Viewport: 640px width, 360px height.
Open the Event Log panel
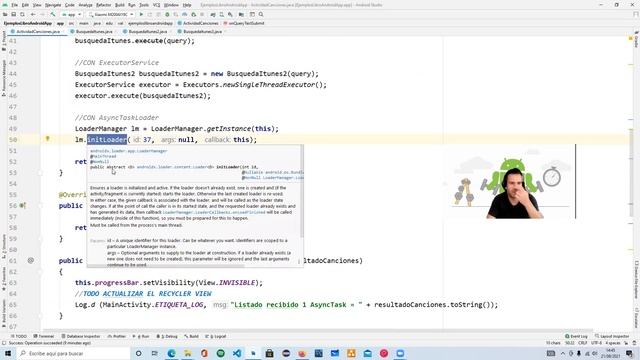click(576, 336)
